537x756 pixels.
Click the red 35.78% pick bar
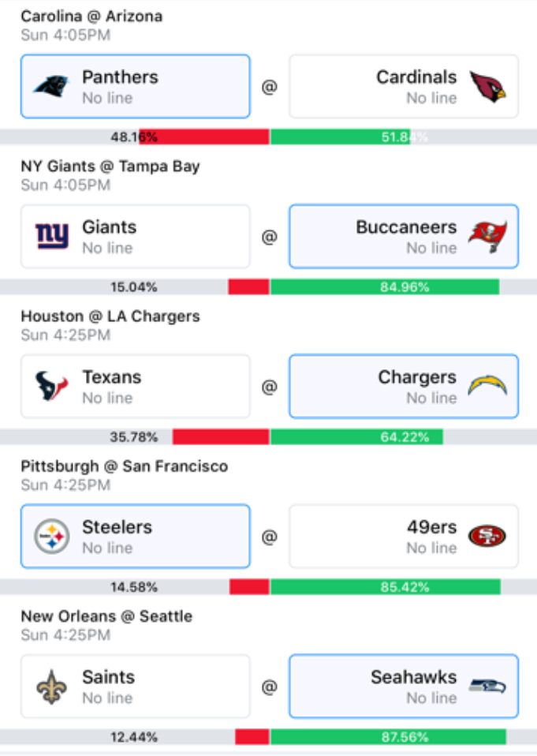pos(221,437)
